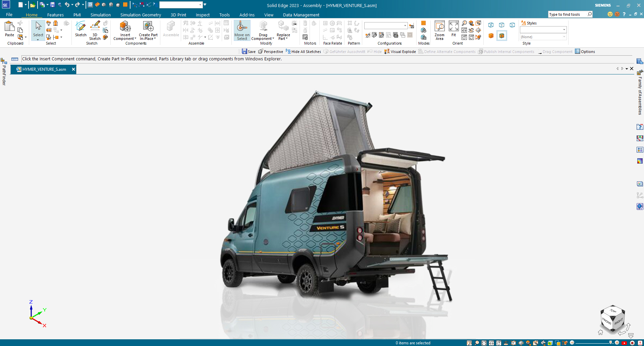Open the Data Management menu
Image resolution: width=644 pixels, height=346 pixels.
301,15
